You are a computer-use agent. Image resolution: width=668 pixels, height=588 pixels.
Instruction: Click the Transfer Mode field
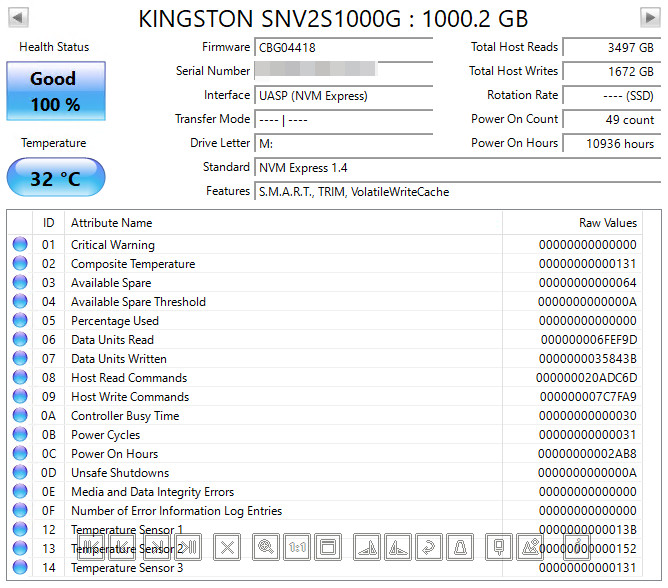point(343,120)
